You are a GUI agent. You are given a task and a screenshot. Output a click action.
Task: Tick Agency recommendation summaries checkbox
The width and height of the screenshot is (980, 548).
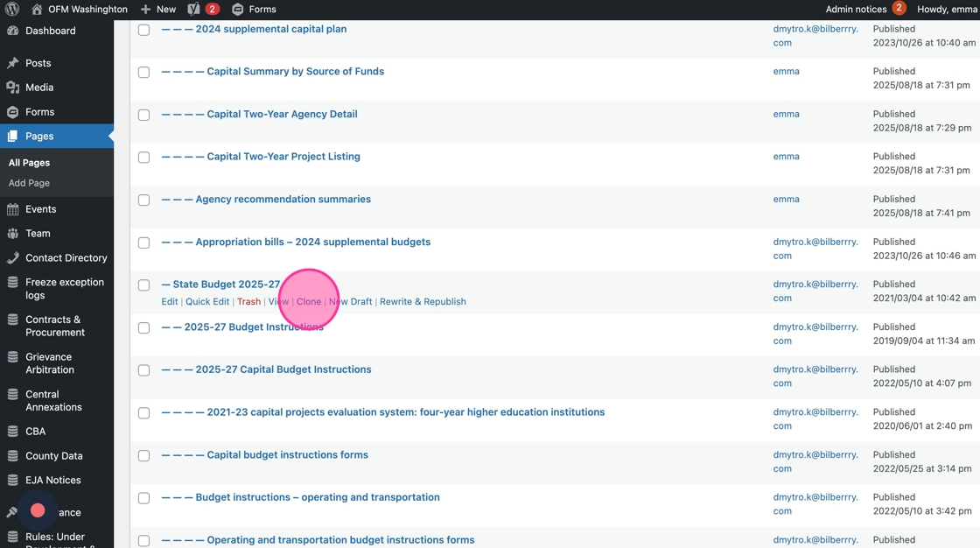click(143, 200)
